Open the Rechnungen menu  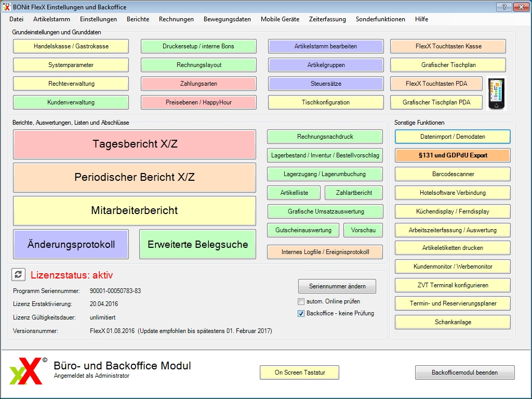click(177, 19)
